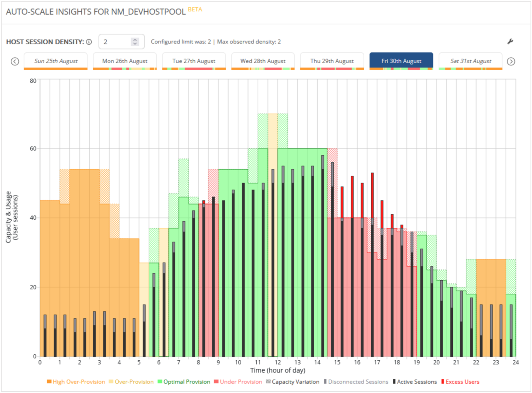
Task: Switch to Thu 29th August tab
Action: 332,61
